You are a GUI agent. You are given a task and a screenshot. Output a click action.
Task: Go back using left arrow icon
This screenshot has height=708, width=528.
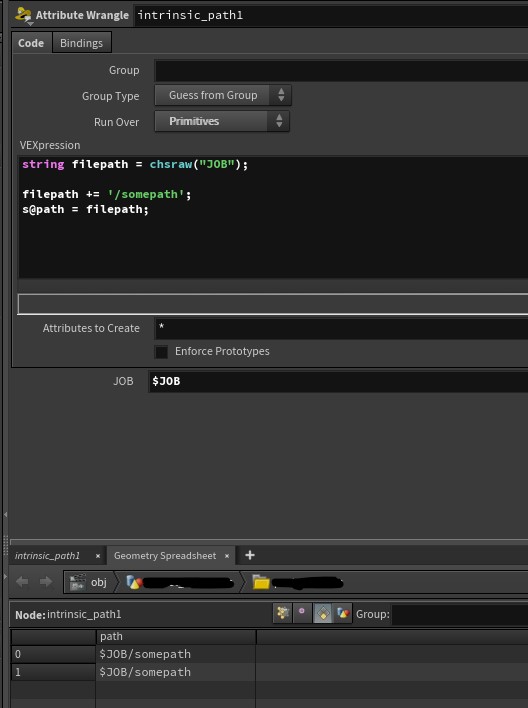coord(22,582)
